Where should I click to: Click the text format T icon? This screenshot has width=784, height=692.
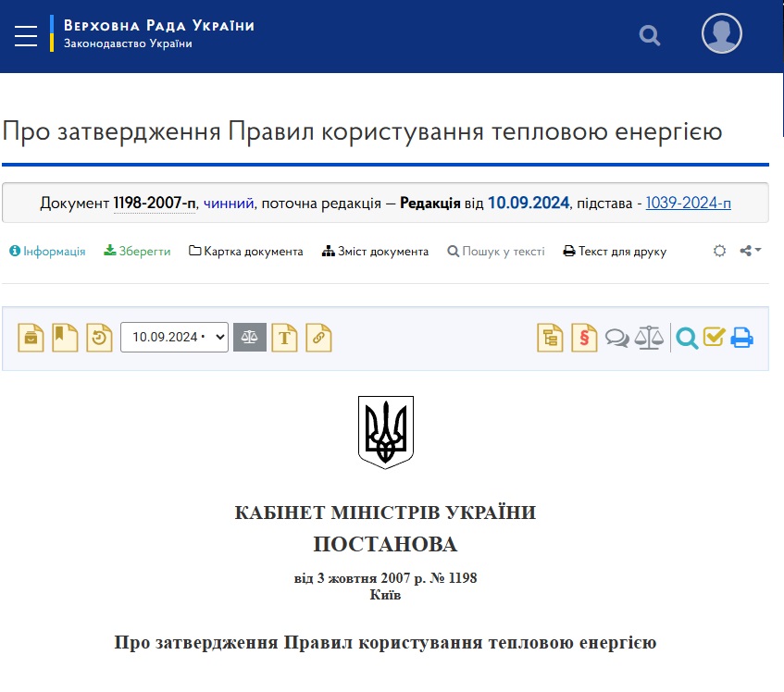click(x=285, y=338)
